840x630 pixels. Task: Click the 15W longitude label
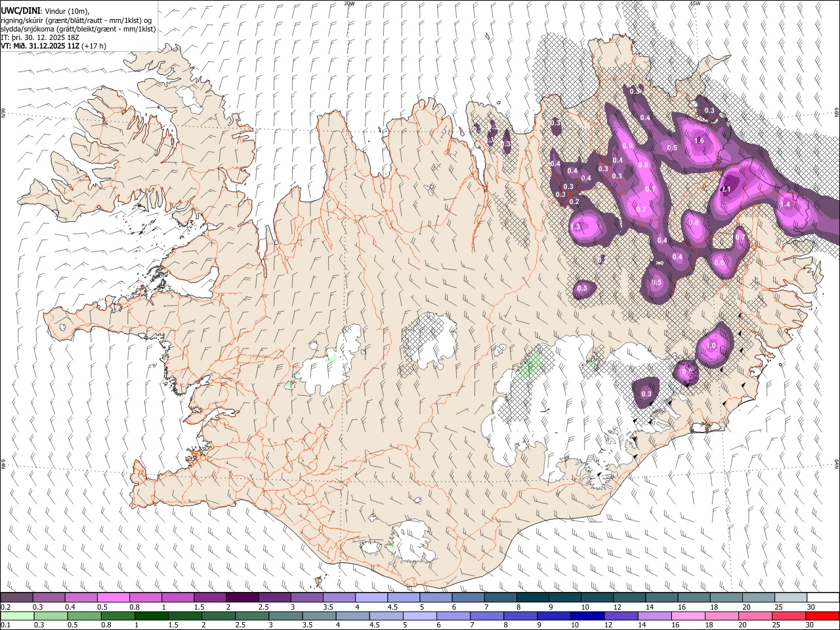(695, 3)
